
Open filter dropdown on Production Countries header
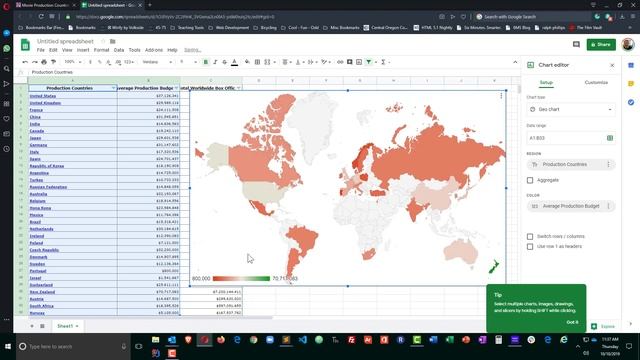[113, 88]
